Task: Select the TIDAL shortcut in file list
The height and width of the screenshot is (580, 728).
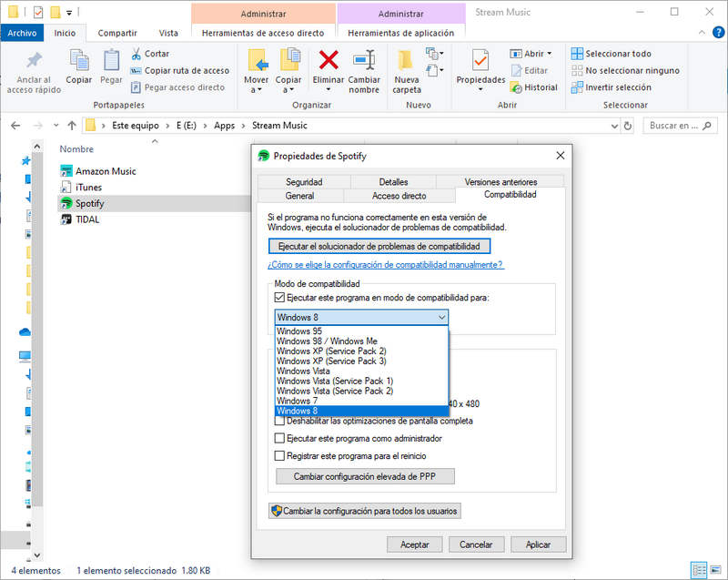Action: click(87, 219)
